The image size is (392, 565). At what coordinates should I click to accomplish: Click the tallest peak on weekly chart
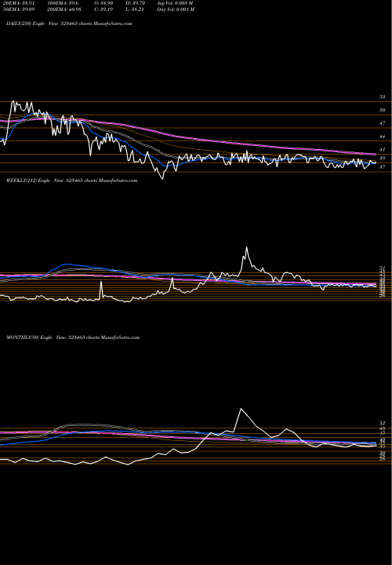tap(247, 247)
